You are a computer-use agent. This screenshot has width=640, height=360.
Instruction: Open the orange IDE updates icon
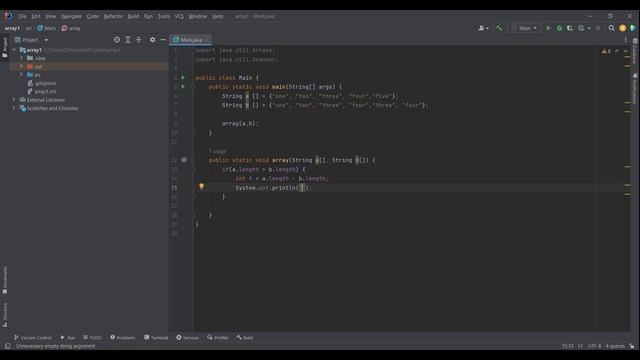[x=622, y=28]
